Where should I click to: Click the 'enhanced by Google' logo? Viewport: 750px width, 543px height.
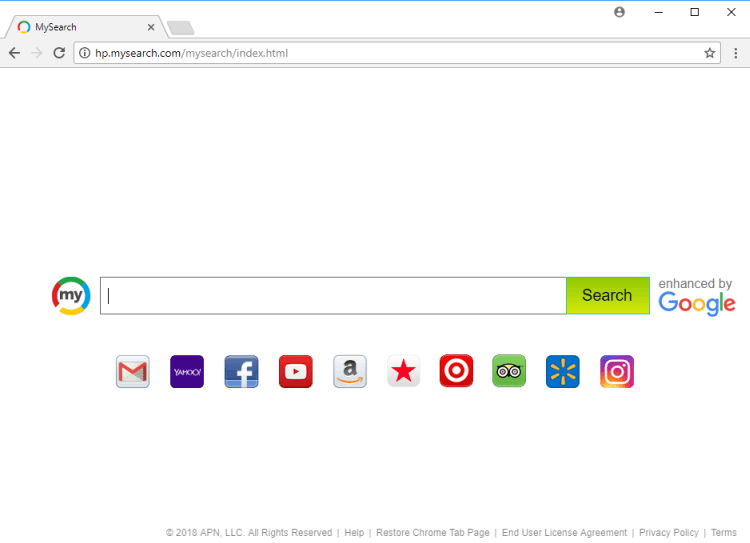click(697, 297)
